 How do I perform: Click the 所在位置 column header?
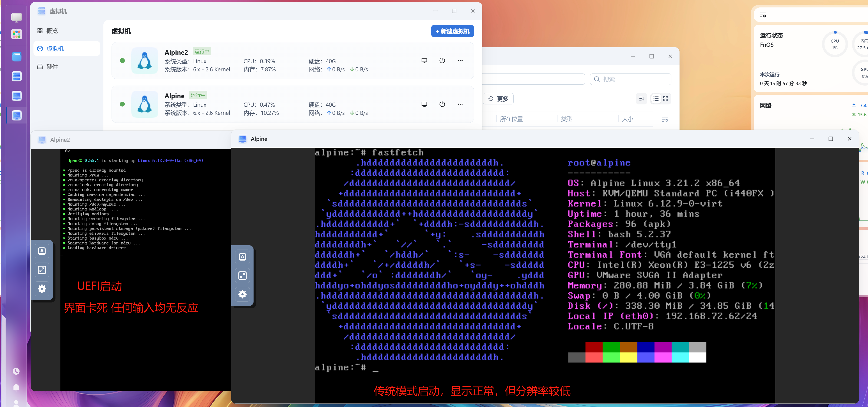click(x=511, y=119)
